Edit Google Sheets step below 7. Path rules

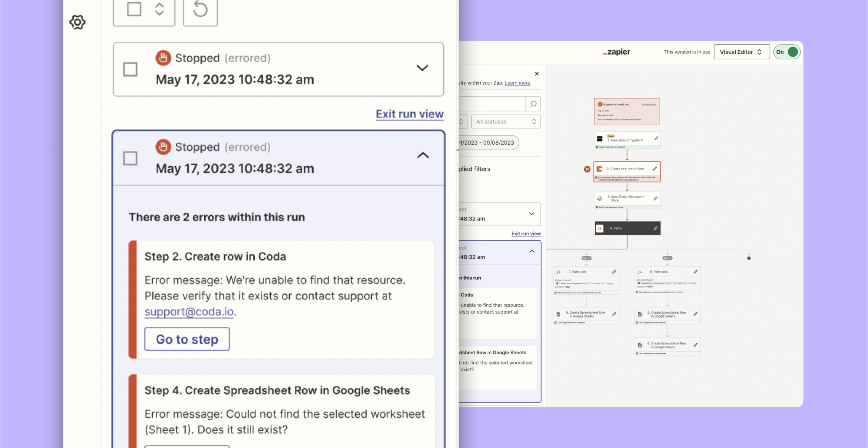(x=614, y=314)
